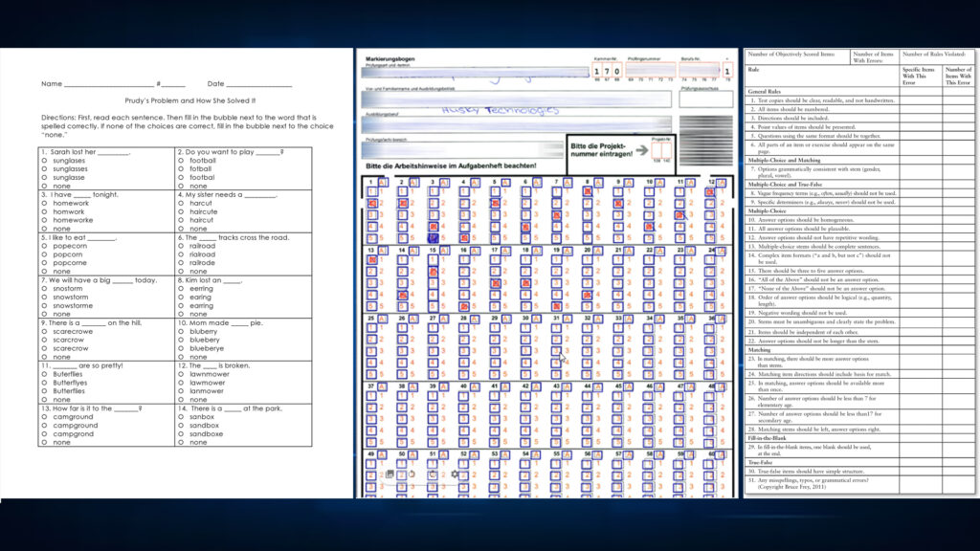Click the 'Multiple-Choice and Matching' heading
The image size is (980, 551).
pos(785,161)
